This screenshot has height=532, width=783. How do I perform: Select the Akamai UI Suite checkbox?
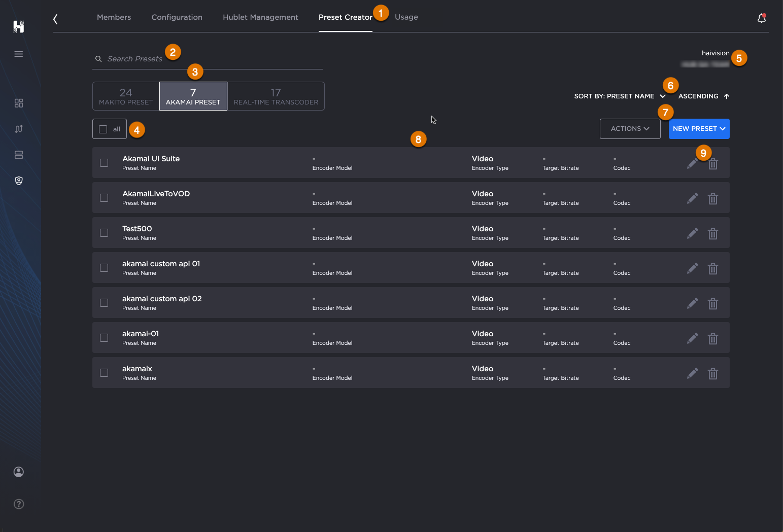(104, 163)
